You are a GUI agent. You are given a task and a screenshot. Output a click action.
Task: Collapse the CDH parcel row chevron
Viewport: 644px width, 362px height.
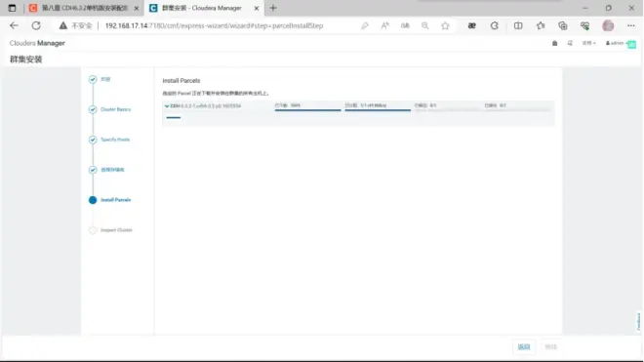coord(167,106)
